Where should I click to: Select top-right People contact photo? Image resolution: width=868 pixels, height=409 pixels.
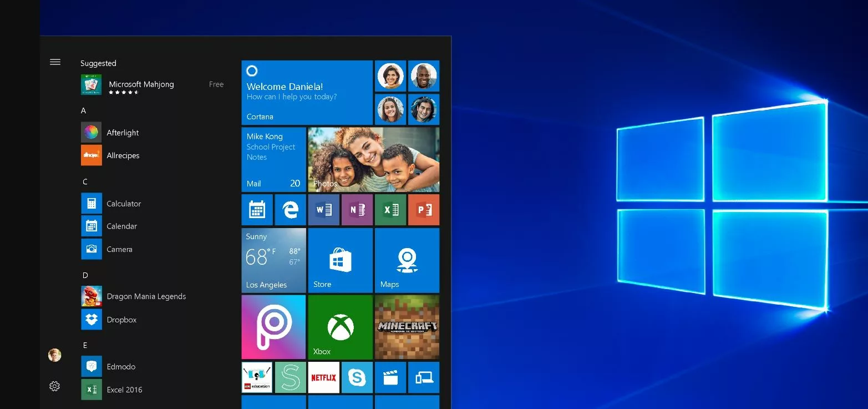pos(424,76)
